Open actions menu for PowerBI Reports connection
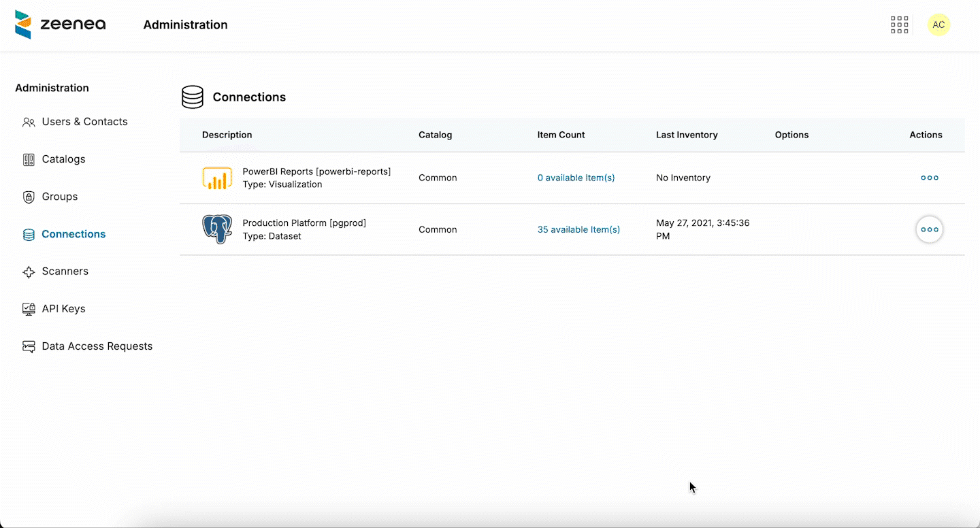The width and height of the screenshot is (980, 528). point(929,178)
